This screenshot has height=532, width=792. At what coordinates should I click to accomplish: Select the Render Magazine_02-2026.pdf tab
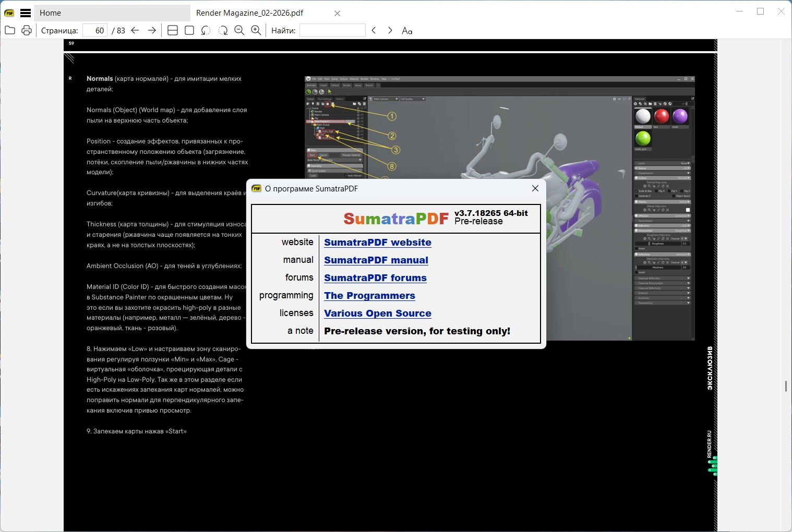point(249,13)
